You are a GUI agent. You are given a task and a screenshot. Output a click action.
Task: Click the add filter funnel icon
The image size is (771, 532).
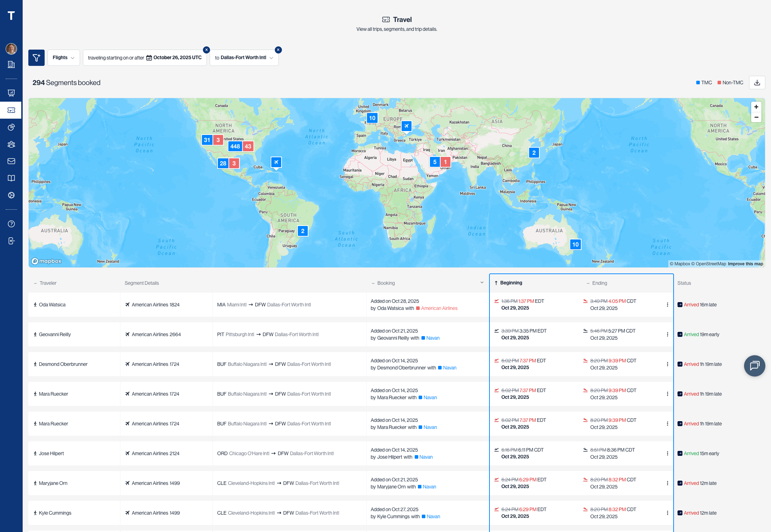(x=36, y=57)
